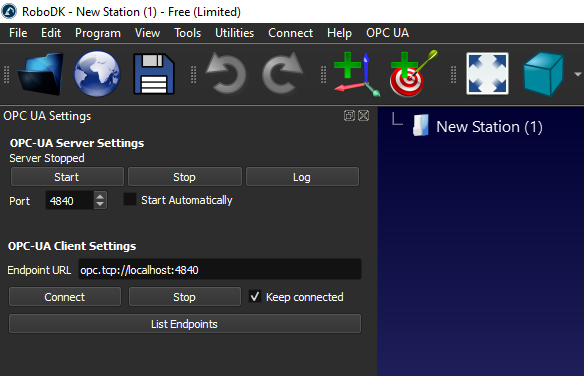
Task: Enable Start Automatically checkbox
Action: pyautogui.click(x=130, y=200)
